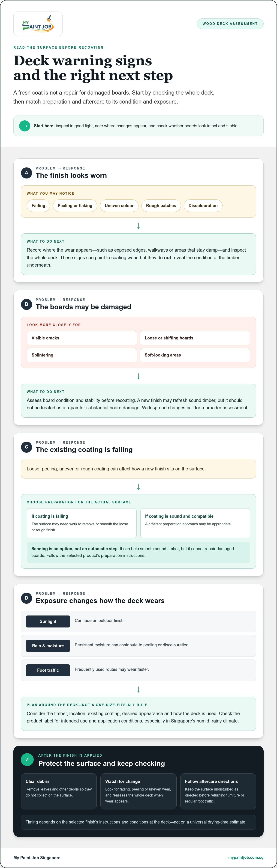Select the Visible cracks item
Image resolution: width=277 pixels, height=868 pixels.
click(82, 338)
